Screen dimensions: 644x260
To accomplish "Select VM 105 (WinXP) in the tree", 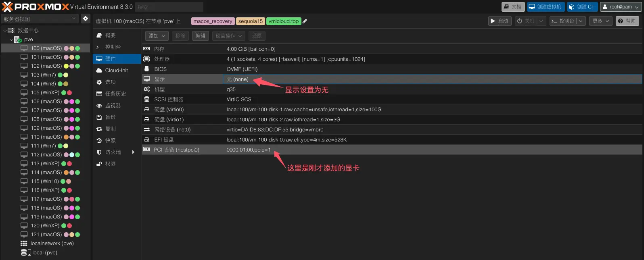I will [46, 93].
